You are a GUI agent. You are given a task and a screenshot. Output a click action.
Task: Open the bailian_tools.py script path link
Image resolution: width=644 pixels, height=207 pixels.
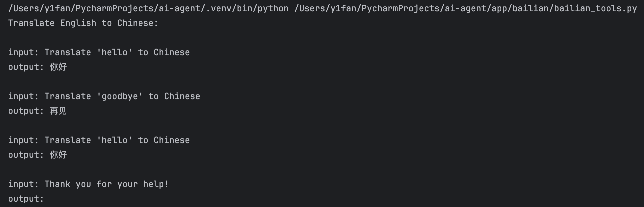465,8
